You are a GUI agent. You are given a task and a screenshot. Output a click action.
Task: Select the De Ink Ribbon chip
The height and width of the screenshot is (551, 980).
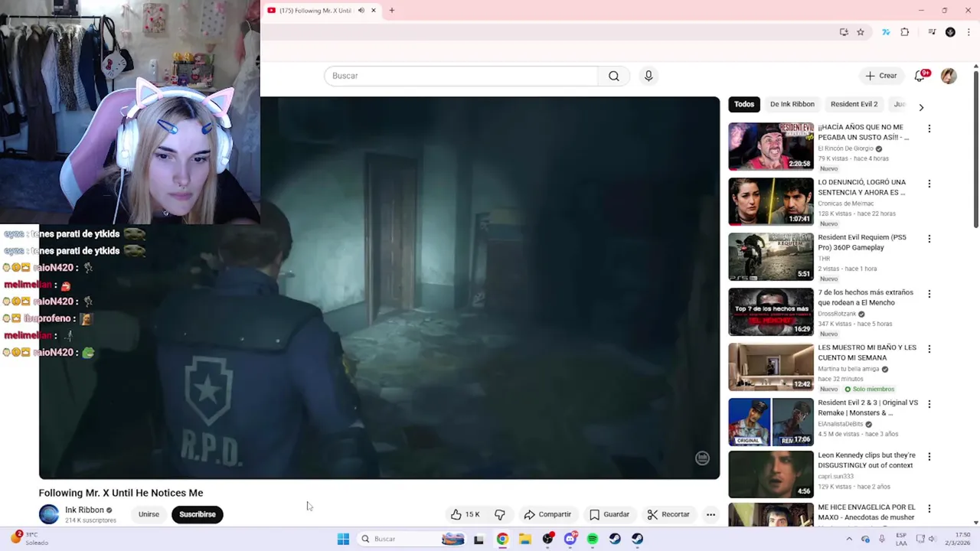click(x=792, y=104)
